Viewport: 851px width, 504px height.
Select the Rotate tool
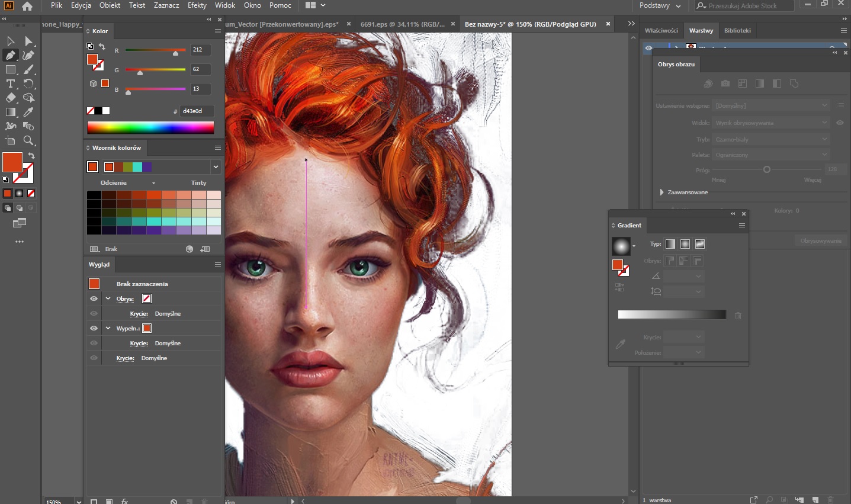click(28, 83)
